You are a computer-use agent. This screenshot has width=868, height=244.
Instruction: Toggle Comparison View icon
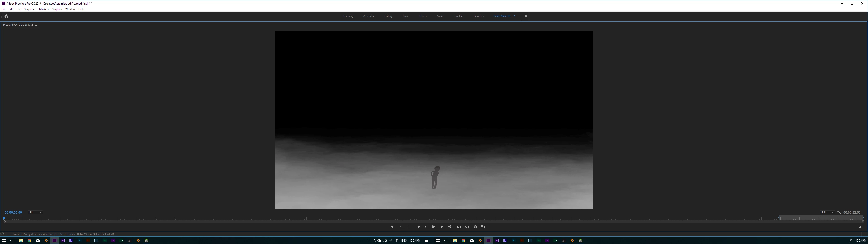tap(483, 227)
